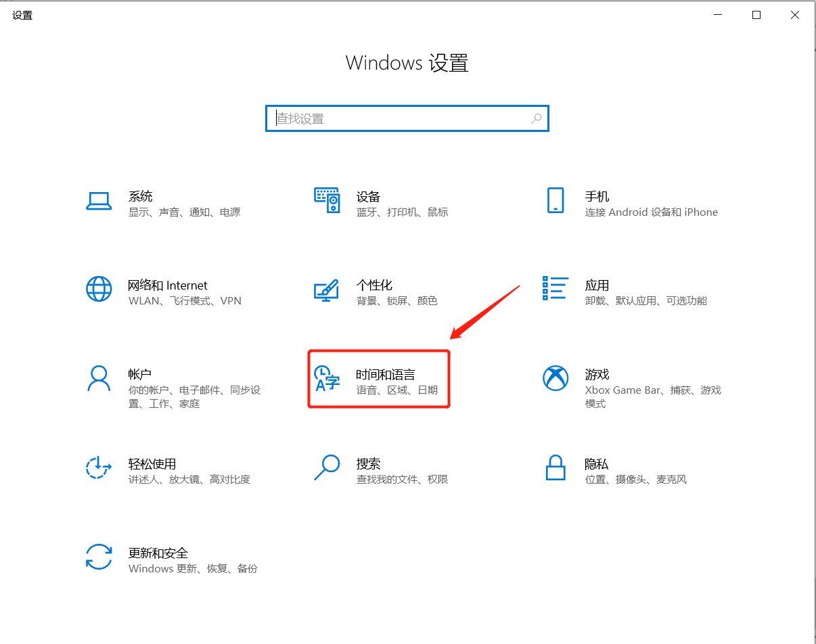
Task: Open 时间和语言 clock-letter icon
Action: pos(327,379)
